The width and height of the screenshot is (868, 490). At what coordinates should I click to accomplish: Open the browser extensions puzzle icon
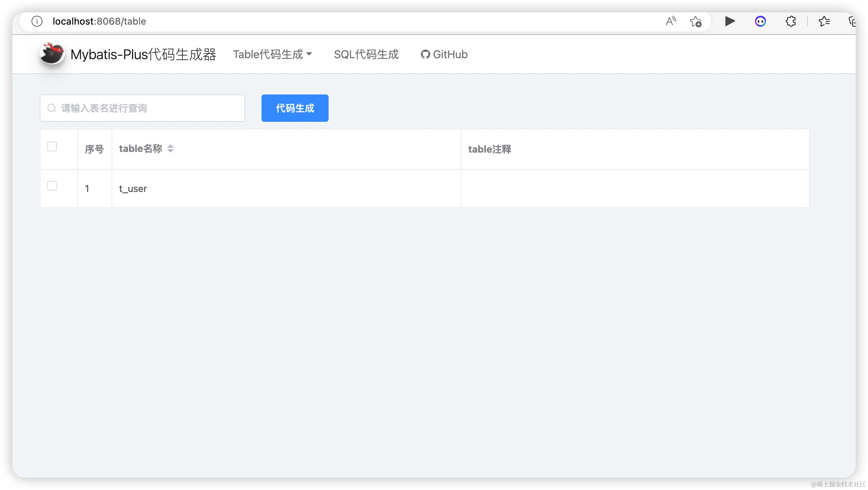pyautogui.click(x=791, y=21)
